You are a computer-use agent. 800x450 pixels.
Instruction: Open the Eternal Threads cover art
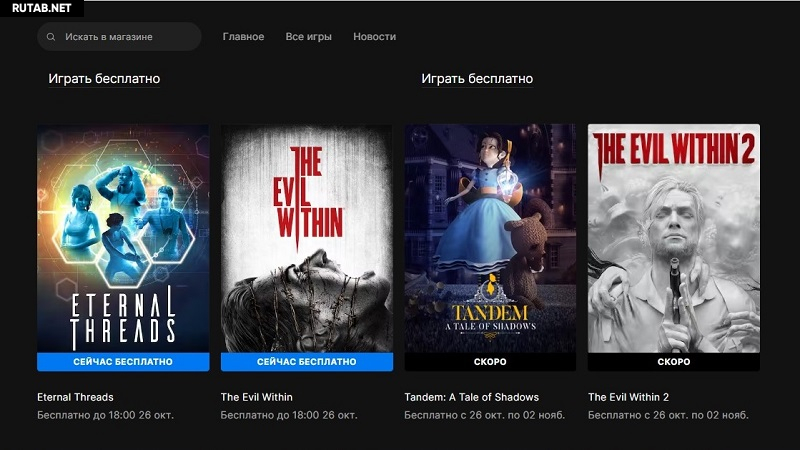(x=123, y=238)
